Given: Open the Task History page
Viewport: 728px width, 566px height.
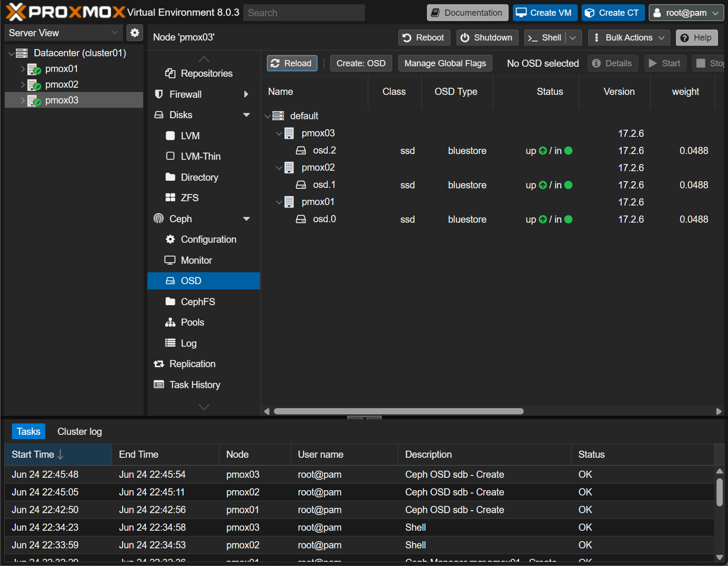Looking at the screenshot, I should point(195,385).
